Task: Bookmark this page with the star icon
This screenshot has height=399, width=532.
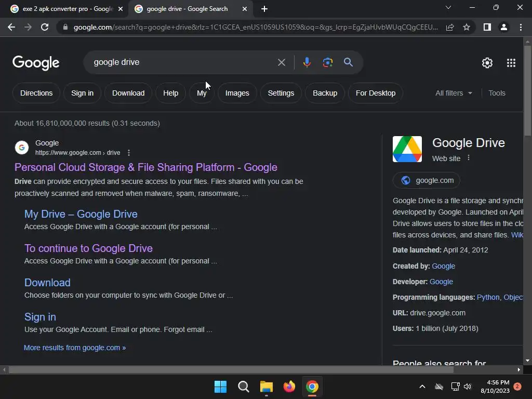Action: pos(467,27)
